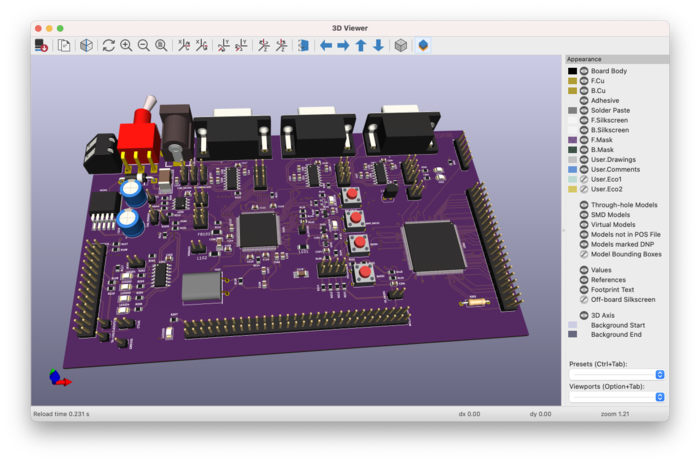700x462 pixels.
Task: Hide the F.Silkscreen layer
Action: [584, 120]
